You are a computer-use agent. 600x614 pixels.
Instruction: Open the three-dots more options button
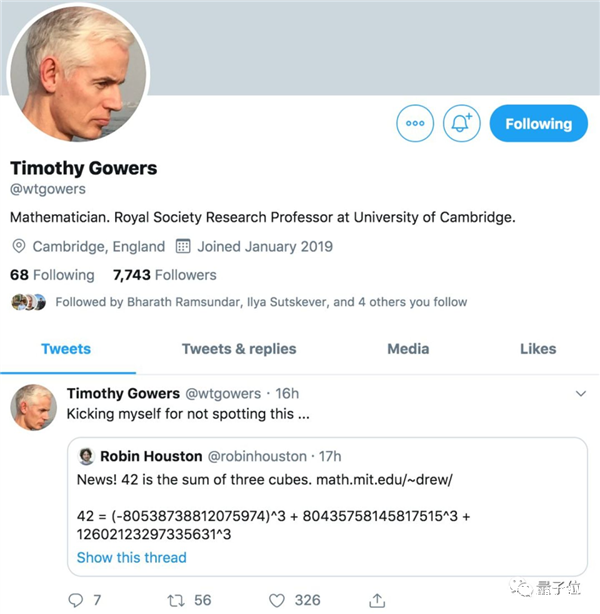pyautogui.click(x=415, y=124)
